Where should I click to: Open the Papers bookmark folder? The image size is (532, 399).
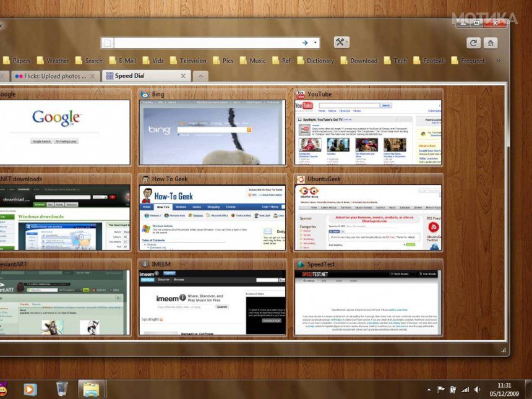(17, 61)
